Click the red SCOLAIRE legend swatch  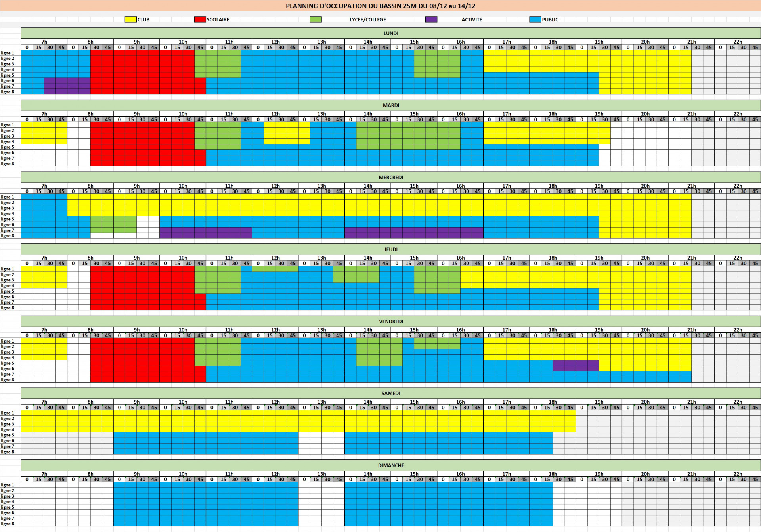(x=200, y=19)
